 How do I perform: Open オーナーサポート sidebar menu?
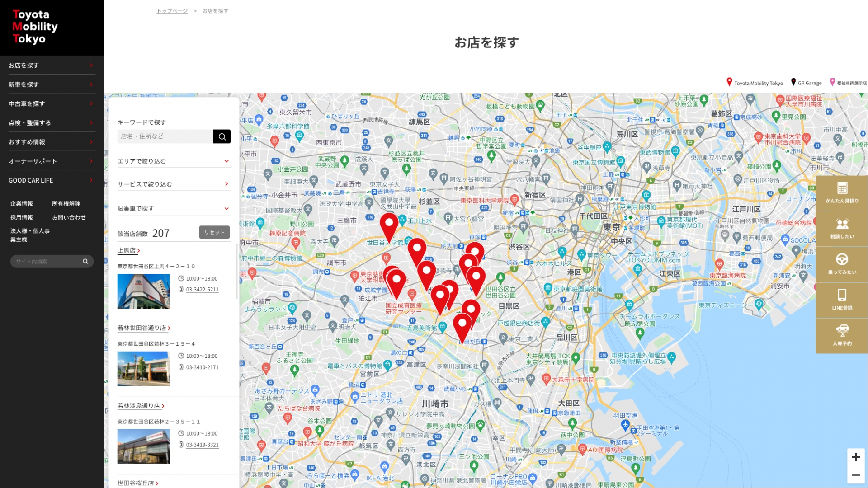pos(52,161)
